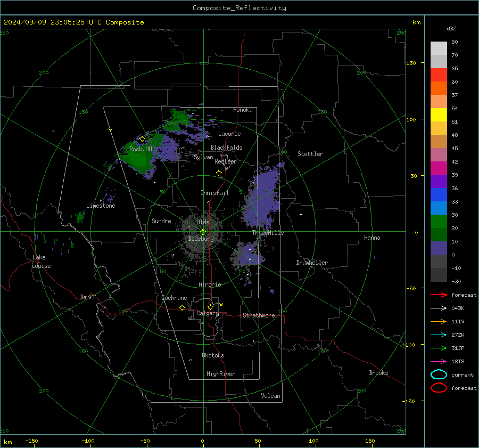Choose the magenta 18TS arrow legend icon

(439, 362)
